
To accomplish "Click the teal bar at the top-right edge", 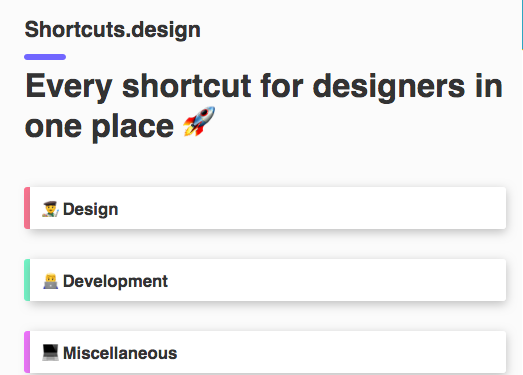I will 522,25.
